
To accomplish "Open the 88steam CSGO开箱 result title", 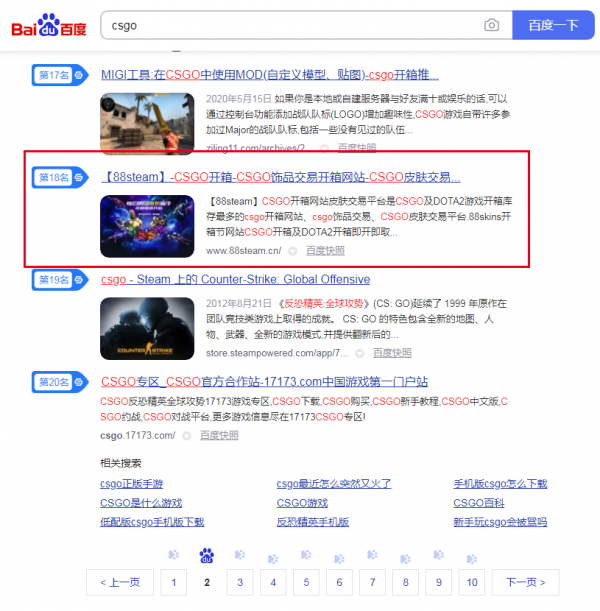I will point(281,177).
